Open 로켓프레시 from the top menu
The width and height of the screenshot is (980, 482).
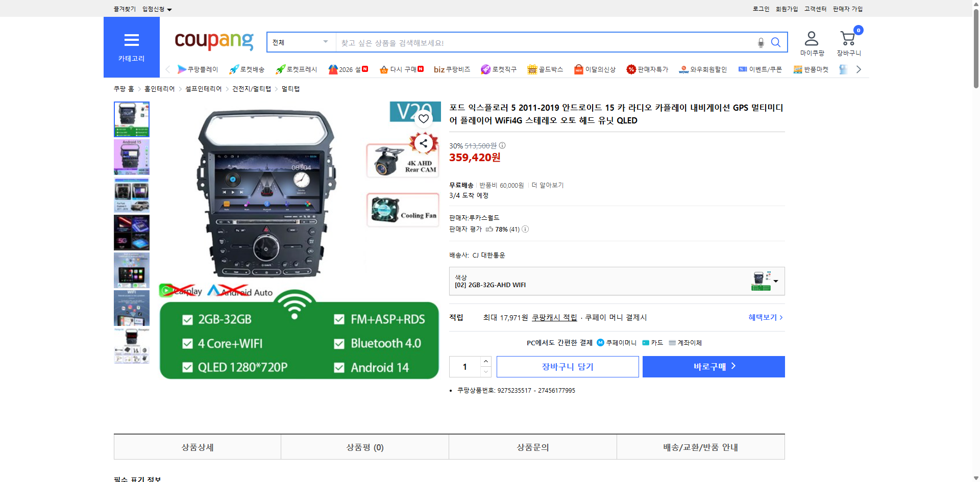[280, 69]
